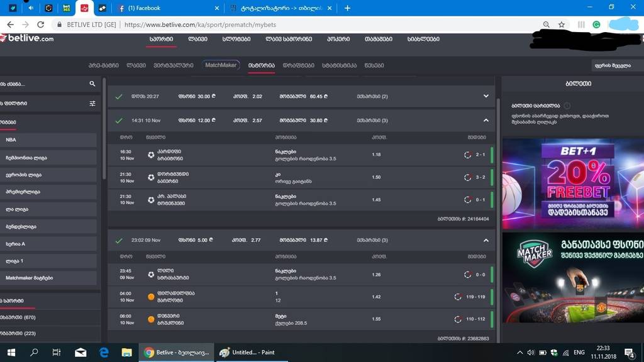644x362 pixels.
Task: Open the სპორტი main menu item
Action: [161, 39]
